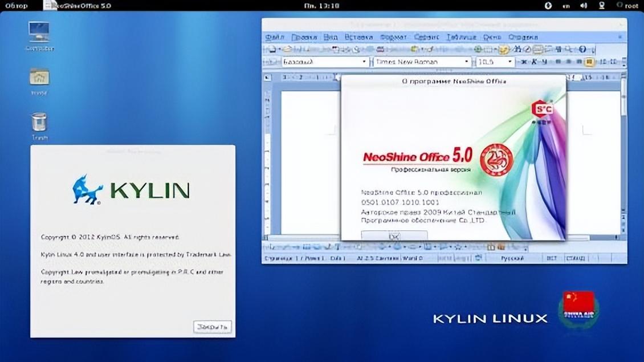This screenshot has width=644, height=362.
Task: Select the Text T tool in drawing toolbar
Action: click(x=337, y=247)
